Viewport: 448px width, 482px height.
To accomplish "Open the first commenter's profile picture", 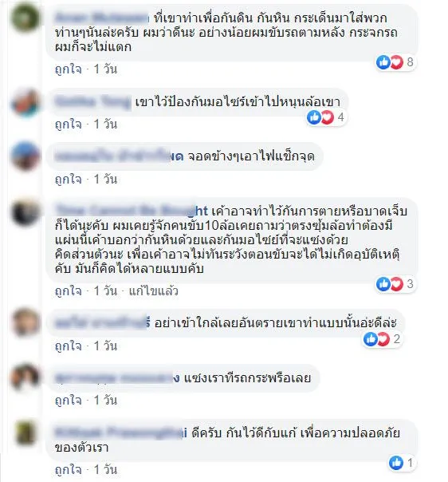I will tap(26, 18).
